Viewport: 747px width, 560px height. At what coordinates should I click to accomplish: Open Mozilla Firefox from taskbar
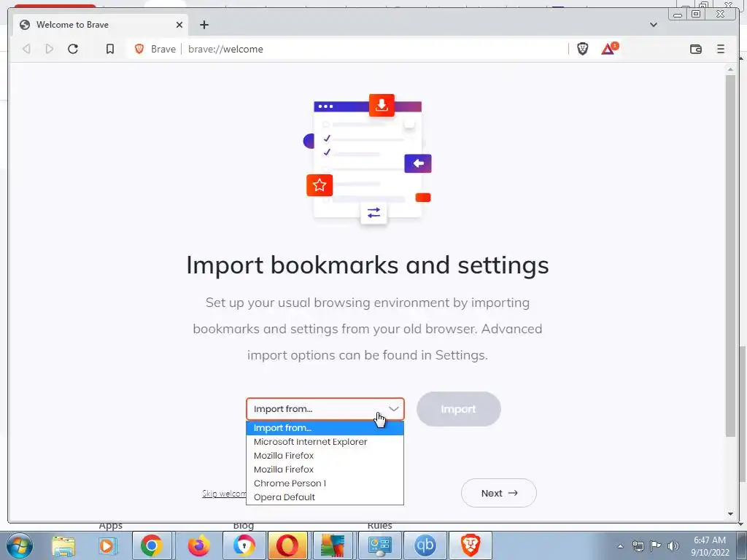198,545
